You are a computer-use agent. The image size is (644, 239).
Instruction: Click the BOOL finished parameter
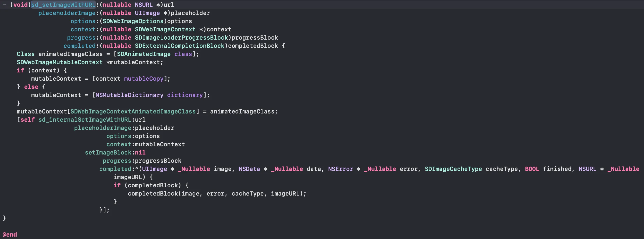coord(548,169)
